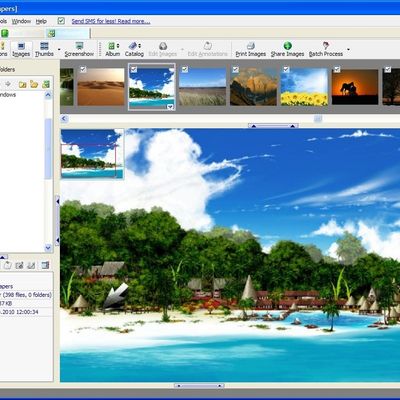Click the third info panel toolbar icon
This screenshot has width=400, height=400.
[x=31, y=265]
